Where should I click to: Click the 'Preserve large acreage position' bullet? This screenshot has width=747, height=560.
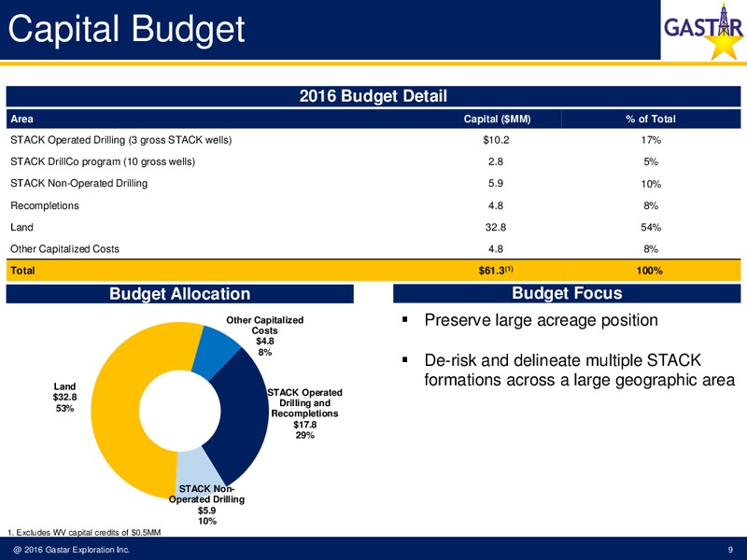541,320
